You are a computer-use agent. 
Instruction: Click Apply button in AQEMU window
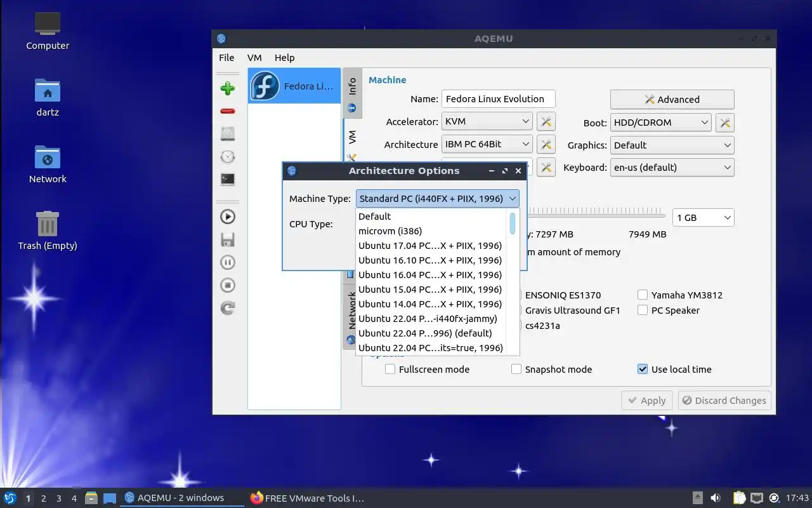click(x=646, y=401)
